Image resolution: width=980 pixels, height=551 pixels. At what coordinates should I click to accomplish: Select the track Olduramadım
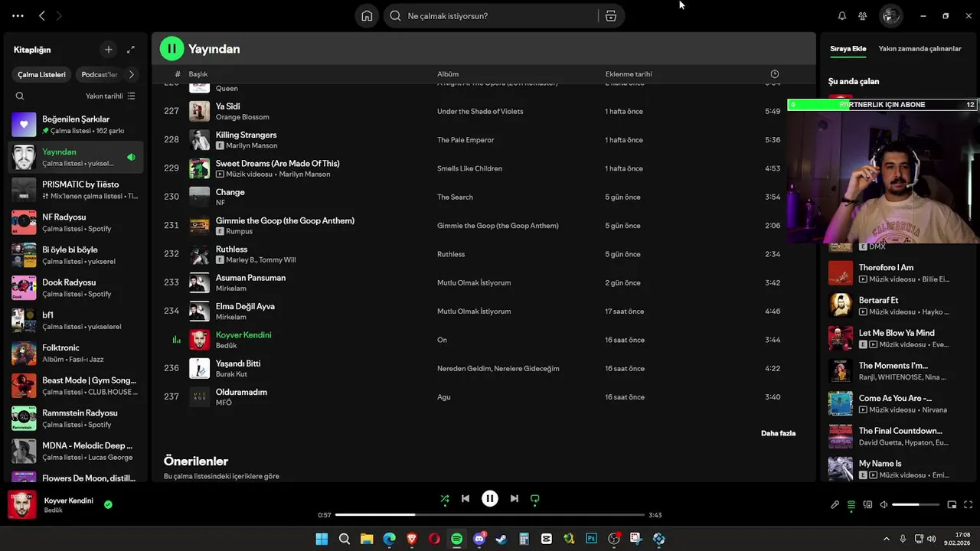241,392
